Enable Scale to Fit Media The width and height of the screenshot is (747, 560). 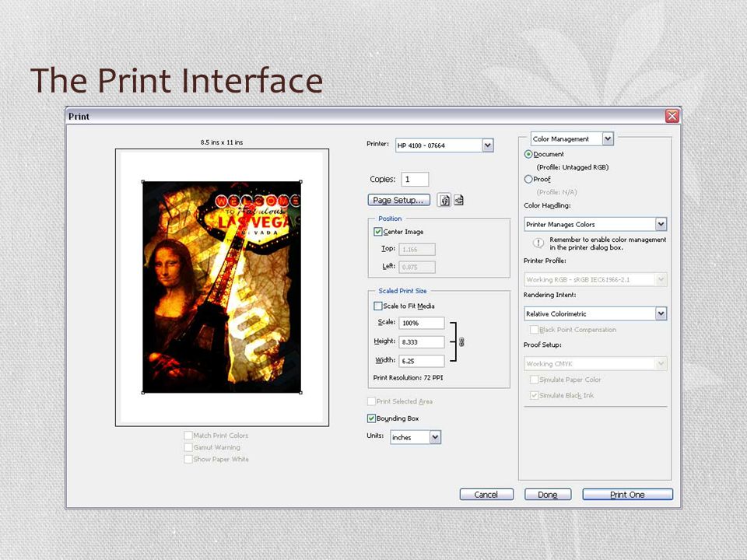tap(378, 306)
